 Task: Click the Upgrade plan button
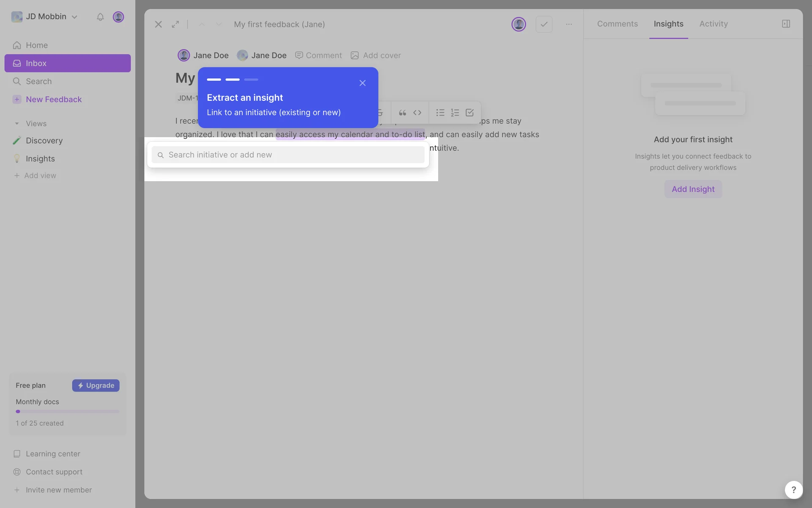click(96, 385)
